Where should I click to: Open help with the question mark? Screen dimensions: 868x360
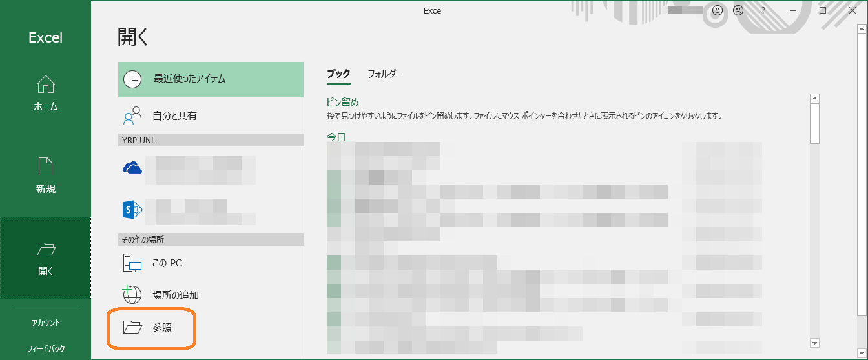click(763, 10)
